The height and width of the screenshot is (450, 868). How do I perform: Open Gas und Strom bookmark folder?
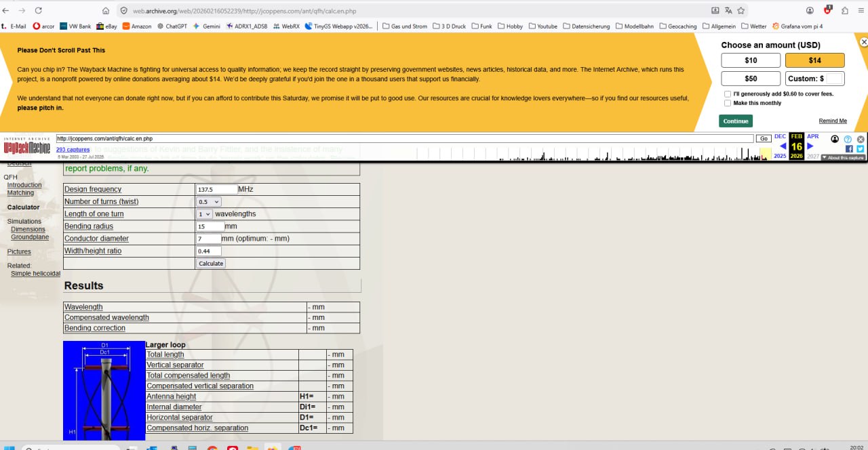pos(406,26)
